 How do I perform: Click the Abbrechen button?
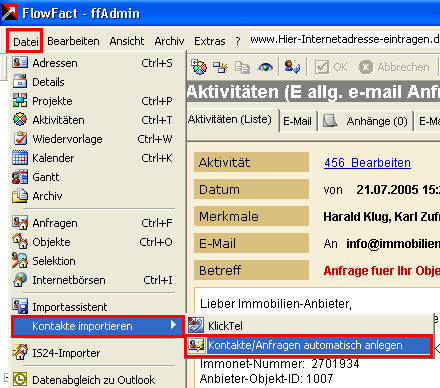pyautogui.click(x=394, y=67)
